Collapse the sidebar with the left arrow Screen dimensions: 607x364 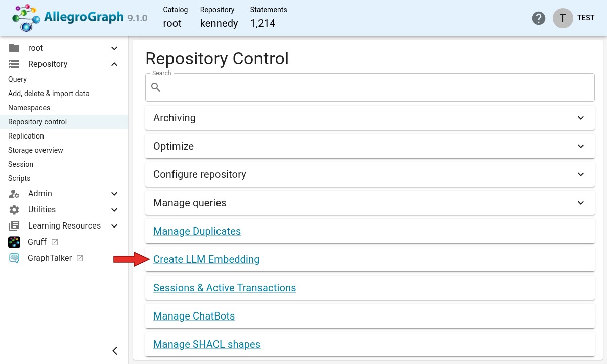tap(115, 351)
